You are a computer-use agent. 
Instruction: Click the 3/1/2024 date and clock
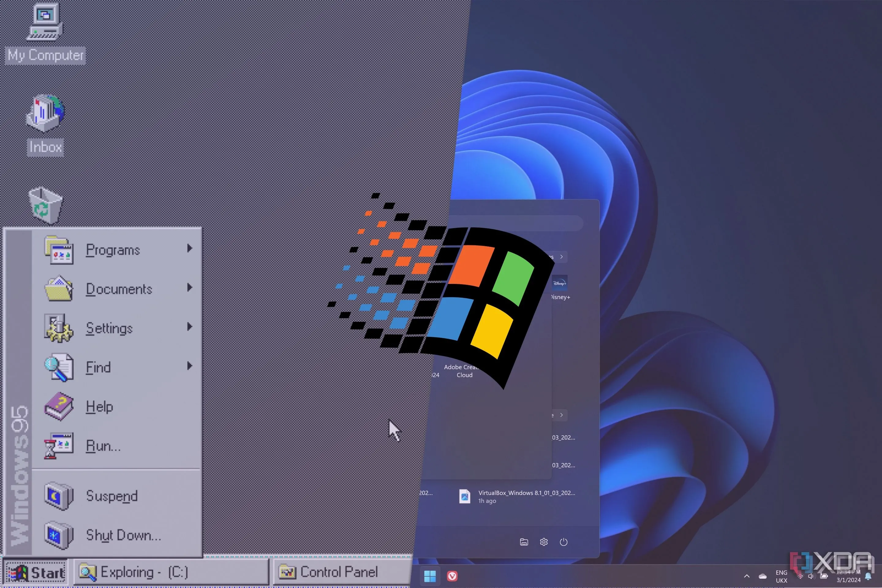(848, 576)
